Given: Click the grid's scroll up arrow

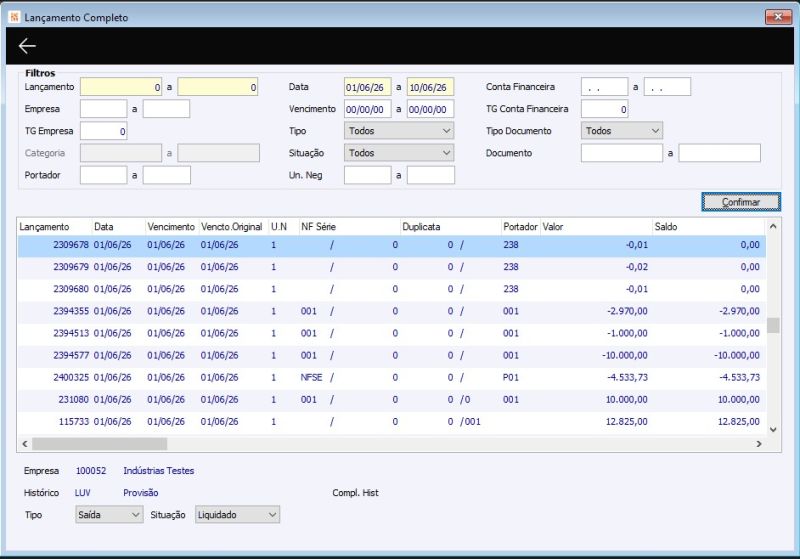Looking at the screenshot, I should [773, 226].
